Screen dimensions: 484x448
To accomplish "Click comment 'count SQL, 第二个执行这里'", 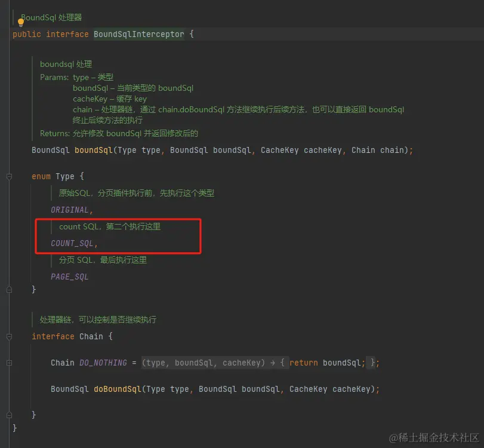I will [110, 227].
